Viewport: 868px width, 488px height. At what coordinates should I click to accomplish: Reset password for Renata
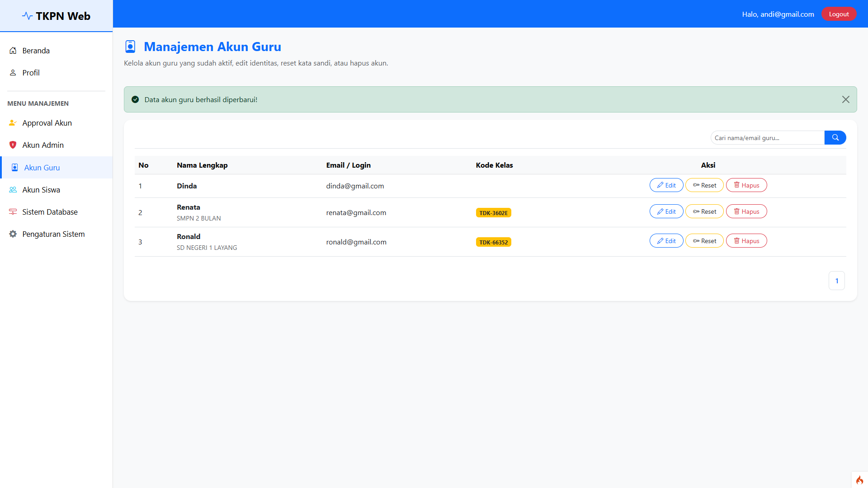(x=704, y=211)
